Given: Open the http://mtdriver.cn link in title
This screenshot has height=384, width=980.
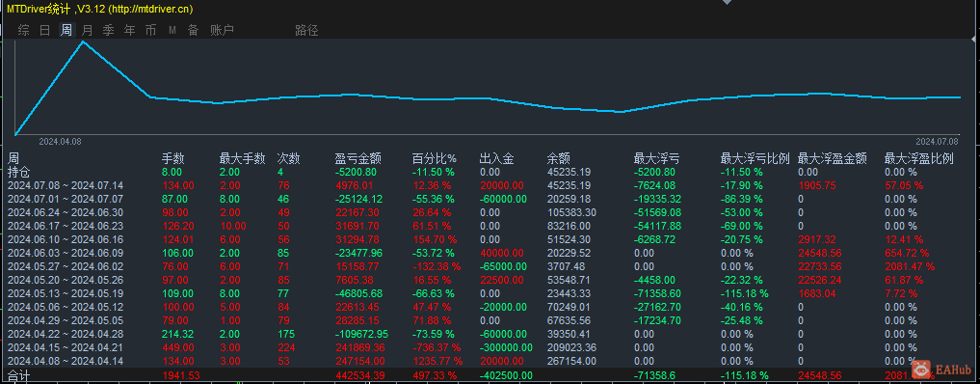Looking at the screenshot, I should (150, 9).
